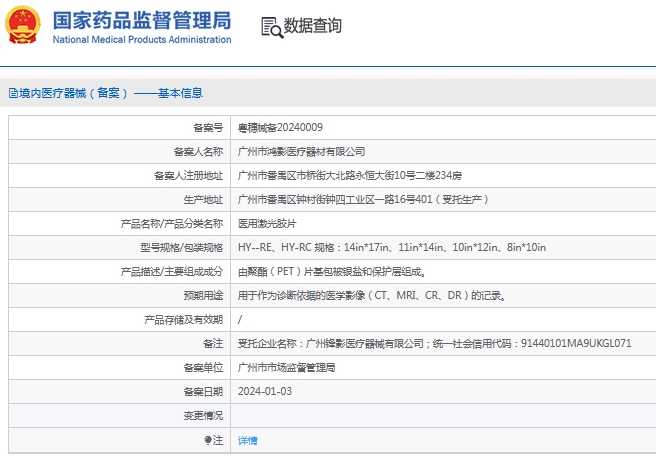This screenshot has height=459, width=656.
Task: Select the 生产地址 label
Action: click(x=203, y=200)
